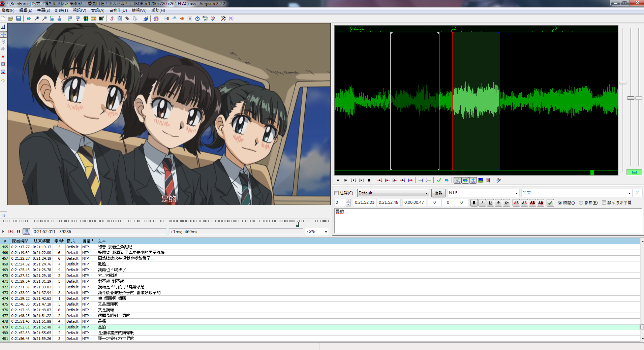644x350 pixels.
Task: Open the Styles Manager S icon
Action: tap(112, 19)
